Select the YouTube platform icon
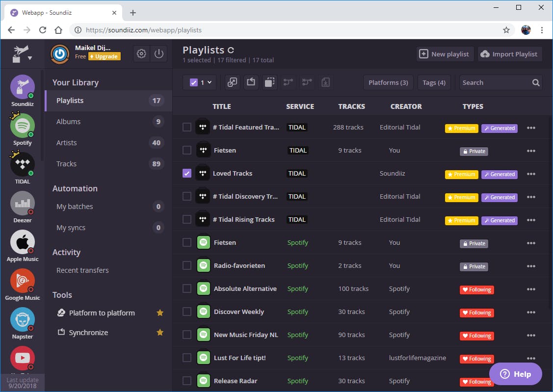 pyautogui.click(x=22, y=358)
